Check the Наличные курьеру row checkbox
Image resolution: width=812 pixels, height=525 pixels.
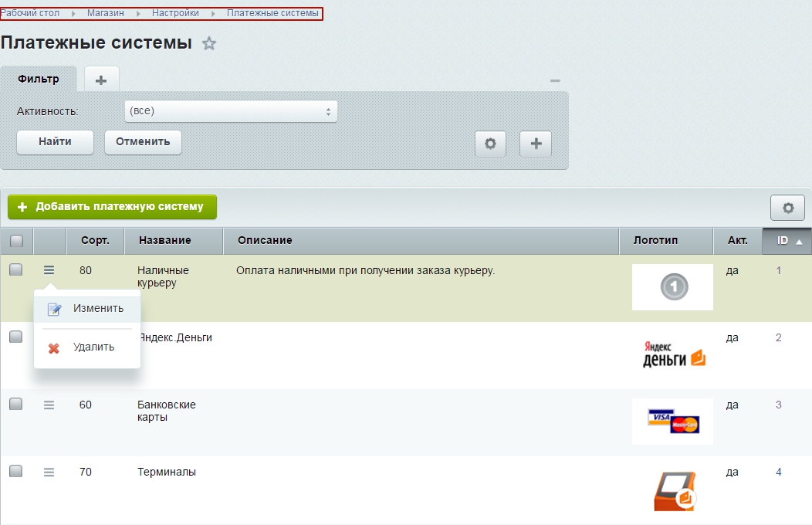coord(16,269)
